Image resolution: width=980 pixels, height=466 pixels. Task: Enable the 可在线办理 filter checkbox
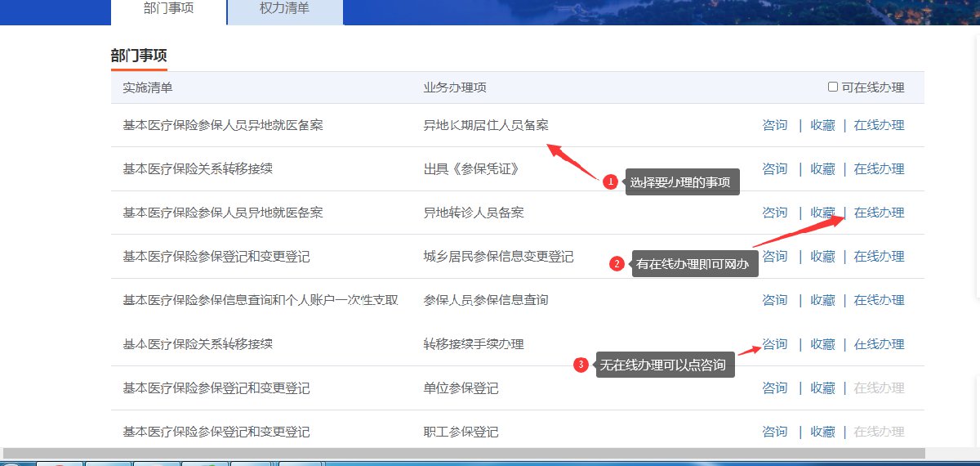click(833, 87)
